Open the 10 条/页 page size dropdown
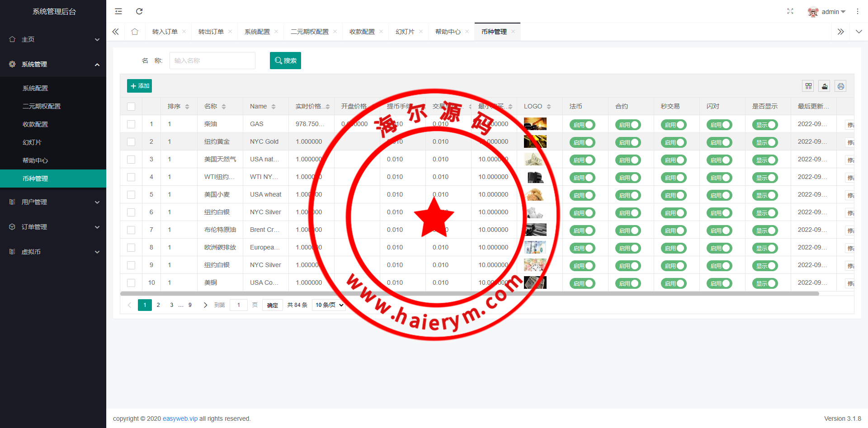 click(329, 305)
